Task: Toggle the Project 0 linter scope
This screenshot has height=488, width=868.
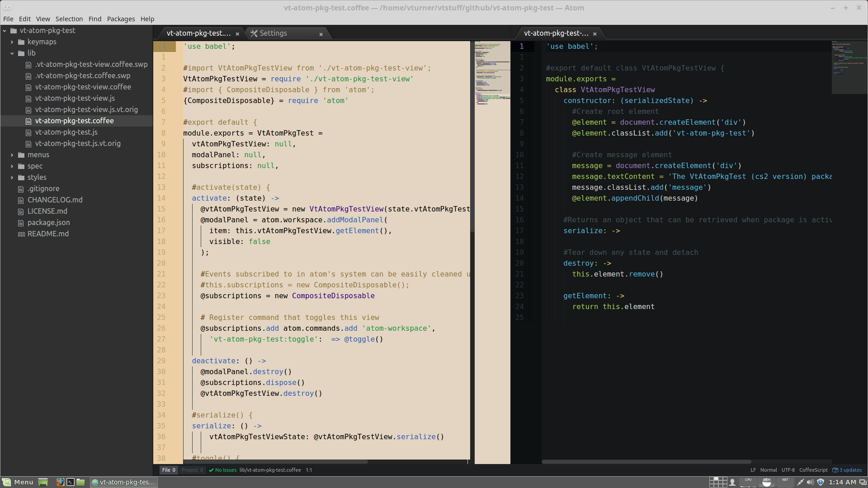Action: click(x=192, y=470)
